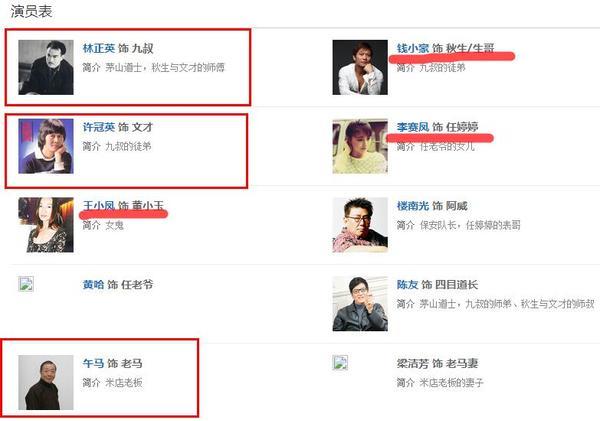The image size is (605, 421).
Task: Click 楼南光's photo with glasses
Action: coord(360,225)
